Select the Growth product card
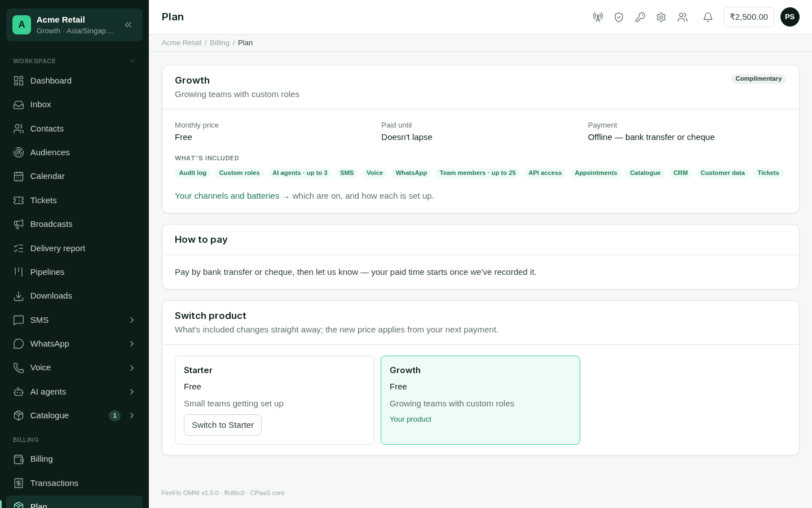812x508 pixels. (x=480, y=400)
